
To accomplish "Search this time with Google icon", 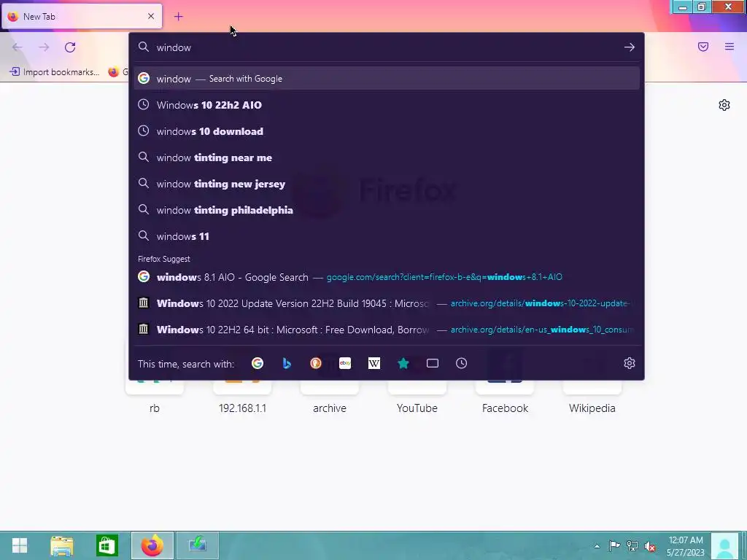I will (x=258, y=363).
